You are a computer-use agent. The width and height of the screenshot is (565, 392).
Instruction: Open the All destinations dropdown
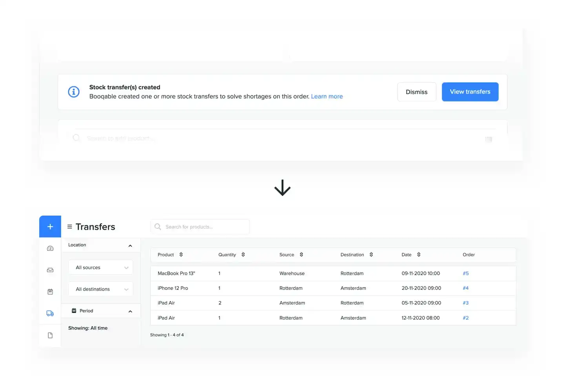tap(100, 289)
